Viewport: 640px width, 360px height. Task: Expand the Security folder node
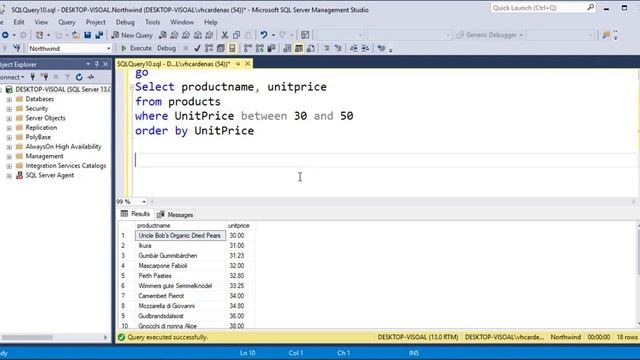9,109
